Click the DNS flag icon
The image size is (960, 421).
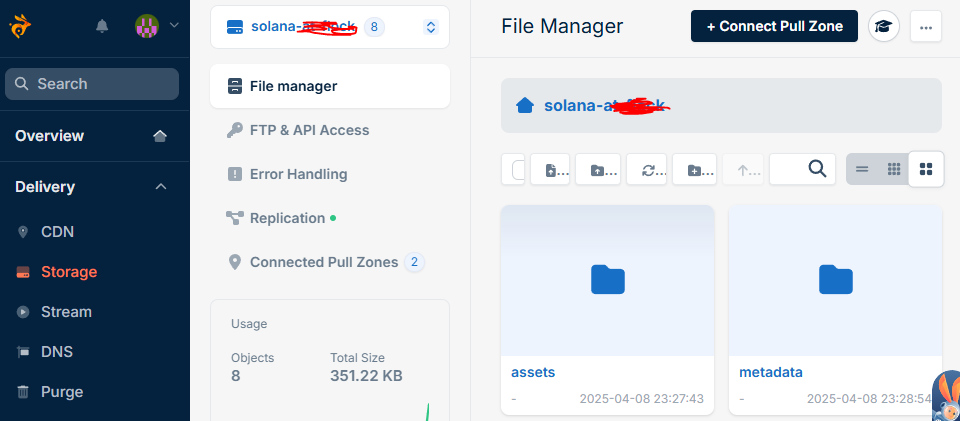[23, 352]
